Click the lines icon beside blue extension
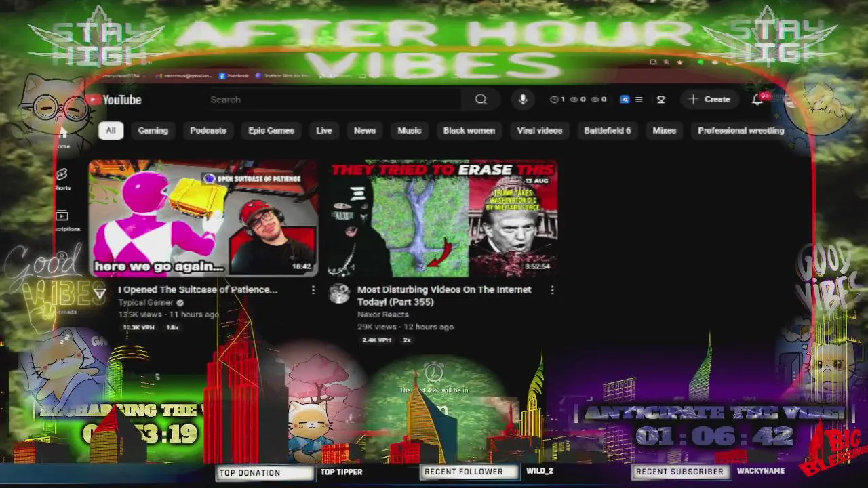The image size is (868, 488). (x=639, y=100)
